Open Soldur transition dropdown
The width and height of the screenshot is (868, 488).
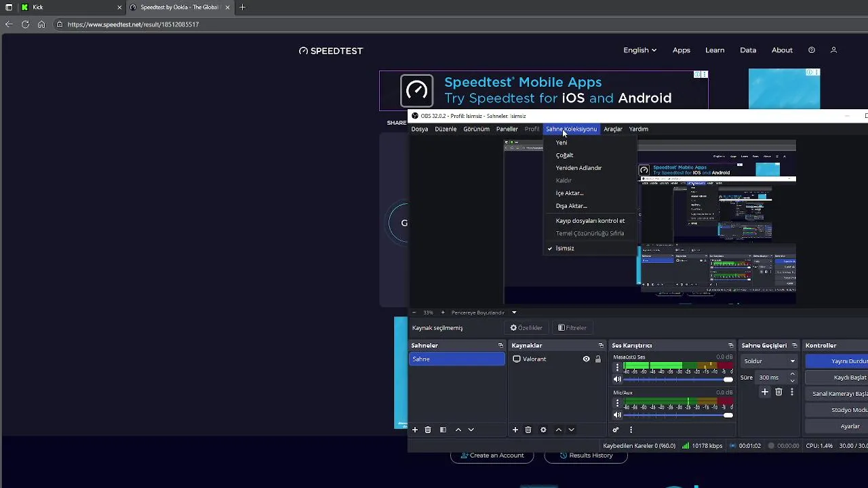click(x=768, y=361)
